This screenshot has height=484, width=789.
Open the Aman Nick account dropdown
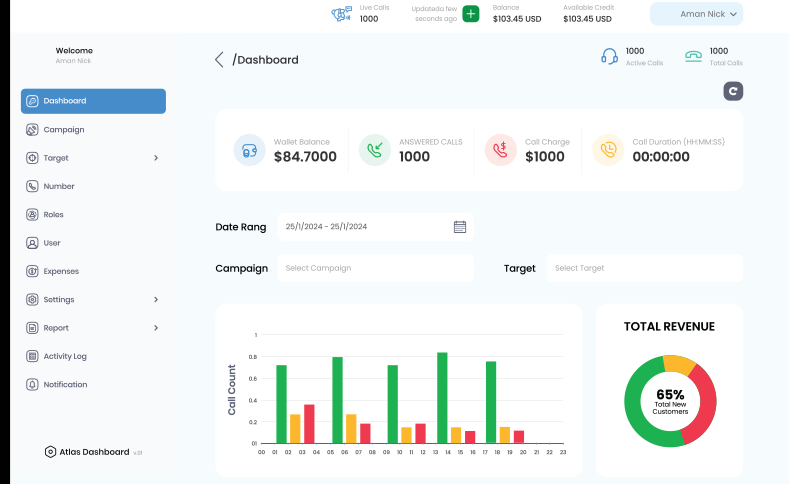[696, 14]
